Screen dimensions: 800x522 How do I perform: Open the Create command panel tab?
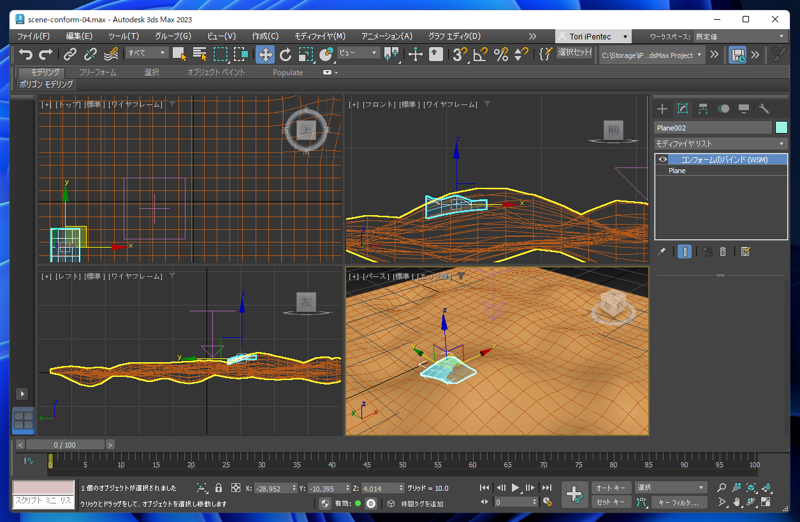(662, 109)
